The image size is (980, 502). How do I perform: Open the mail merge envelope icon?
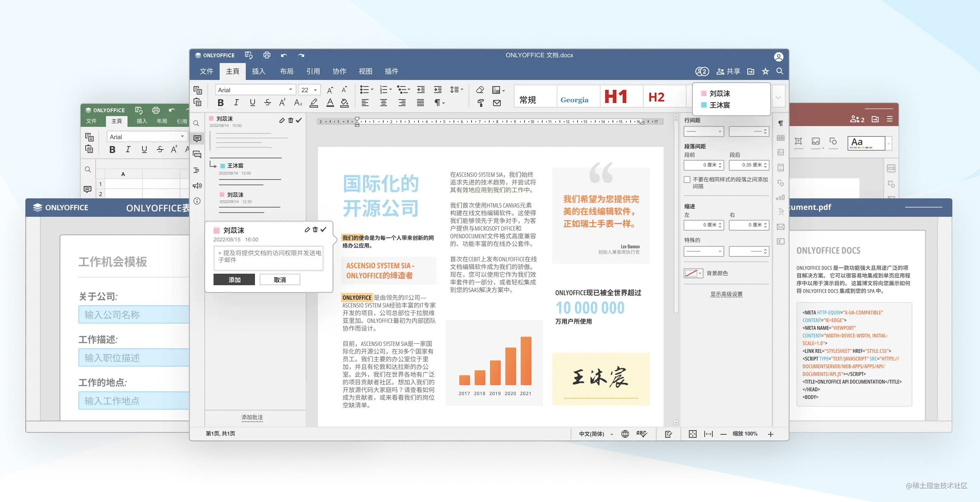pos(497,103)
